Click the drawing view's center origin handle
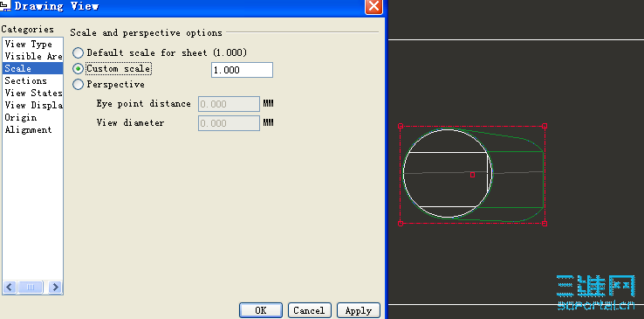 [x=472, y=175]
